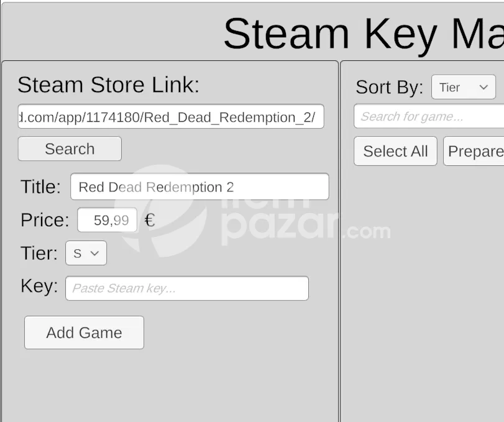The width and height of the screenshot is (504, 422).
Task: Click the Select All button
Action: click(395, 151)
